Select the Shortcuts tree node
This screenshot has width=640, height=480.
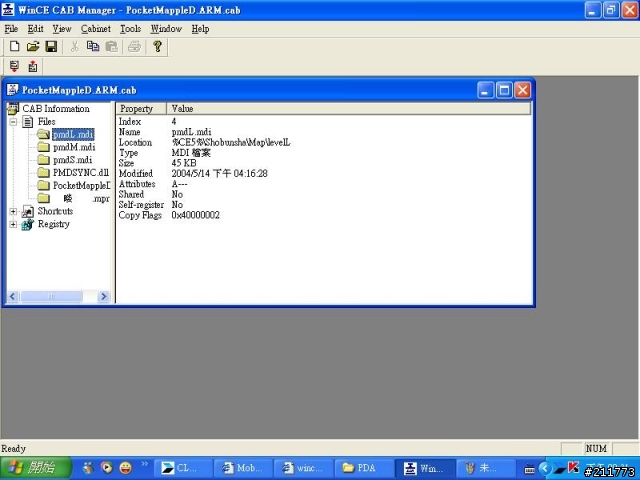click(x=55, y=211)
